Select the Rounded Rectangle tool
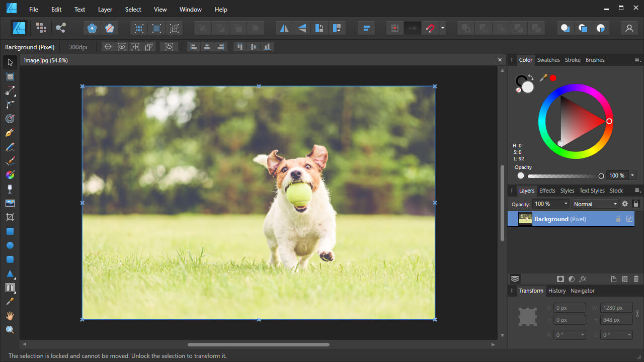 [x=10, y=259]
